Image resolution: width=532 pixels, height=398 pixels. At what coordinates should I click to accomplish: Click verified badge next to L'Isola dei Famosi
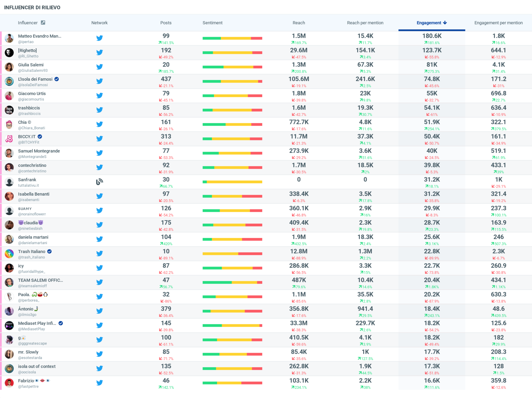pyautogui.click(x=57, y=79)
